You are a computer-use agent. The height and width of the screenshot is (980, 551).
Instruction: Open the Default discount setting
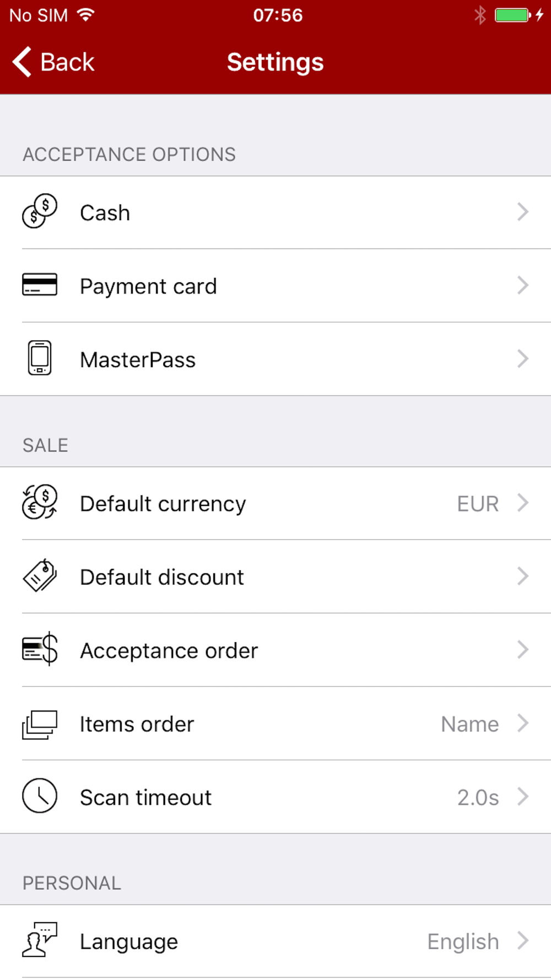point(275,577)
